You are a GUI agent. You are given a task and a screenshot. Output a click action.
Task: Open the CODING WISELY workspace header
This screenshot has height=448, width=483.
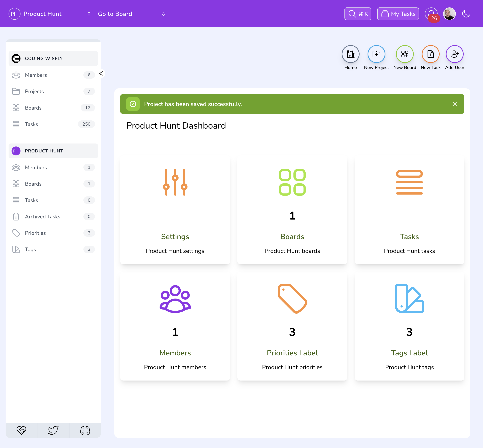point(53,59)
